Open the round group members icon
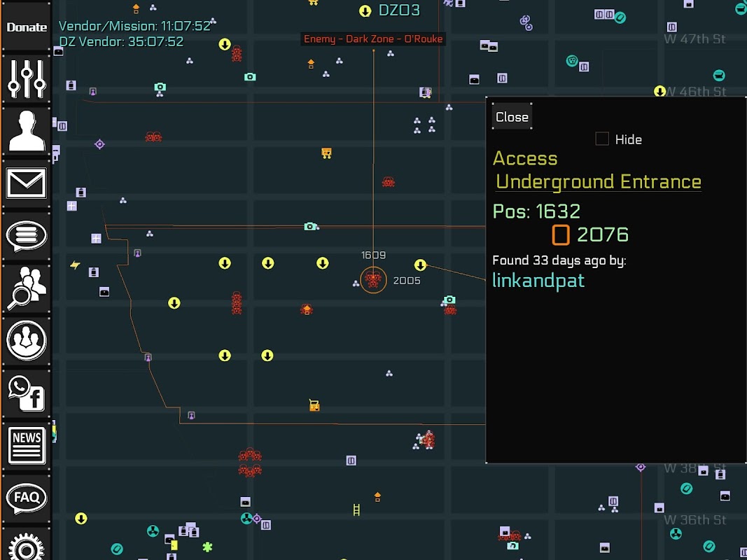The height and width of the screenshot is (560, 747). click(x=27, y=340)
